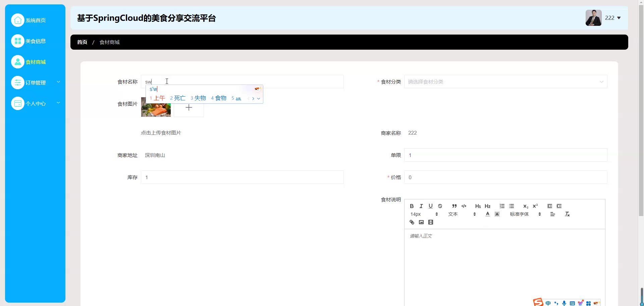Toggle italic formatting in editor
644x306 pixels.
point(421,206)
